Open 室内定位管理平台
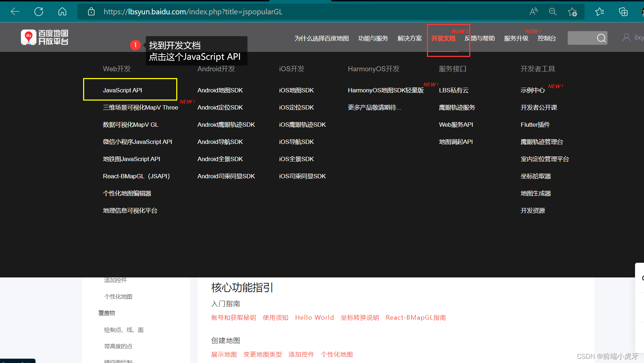The image size is (644, 363). click(545, 159)
